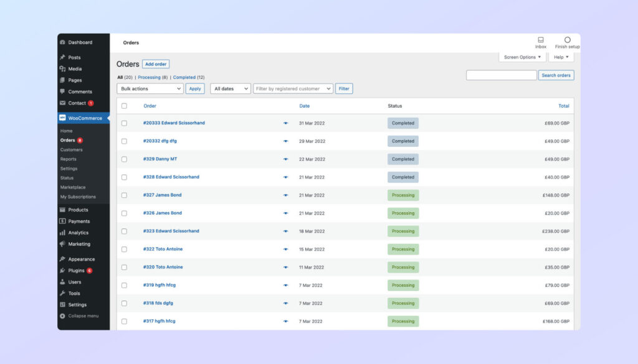Expand the Screen Options panel
Screen dimensions: 638x364
pyautogui.click(x=522, y=57)
